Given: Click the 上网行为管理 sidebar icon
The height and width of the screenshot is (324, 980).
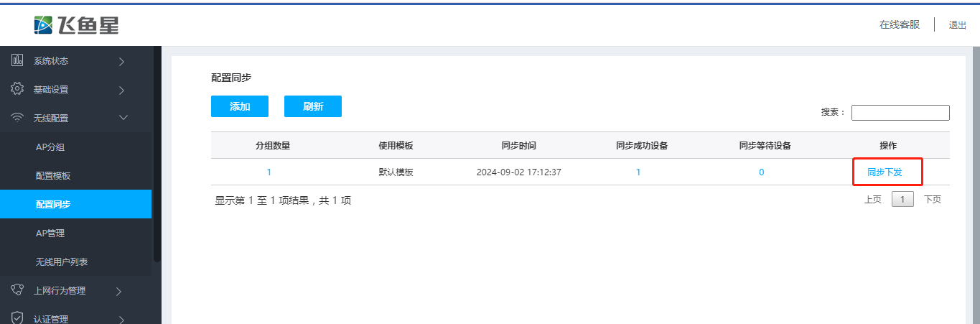Looking at the screenshot, I should click(18, 290).
